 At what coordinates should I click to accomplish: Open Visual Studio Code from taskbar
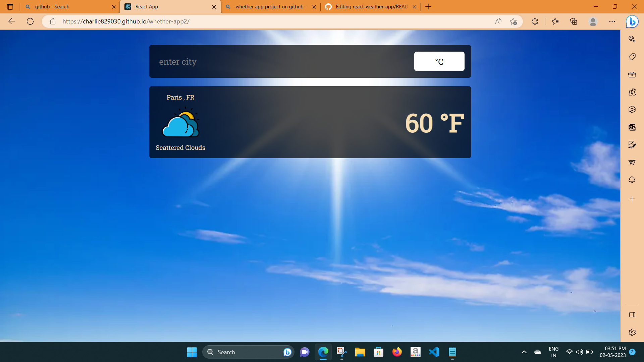(434, 352)
